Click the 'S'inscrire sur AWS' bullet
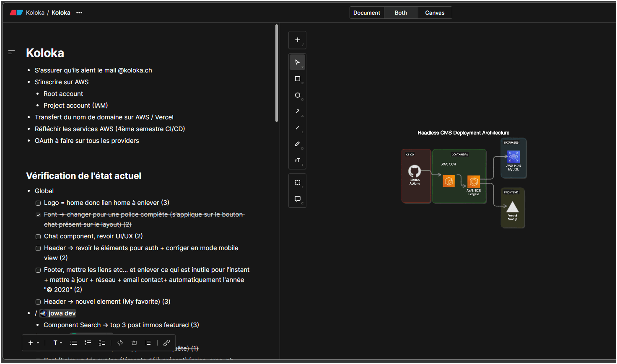This screenshot has height=364, width=617. (x=62, y=82)
